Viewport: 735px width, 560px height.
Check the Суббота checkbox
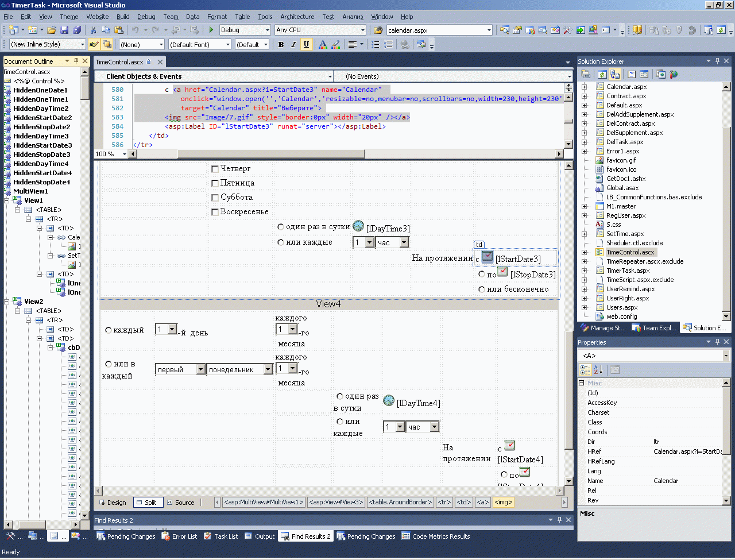coord(215,198)
